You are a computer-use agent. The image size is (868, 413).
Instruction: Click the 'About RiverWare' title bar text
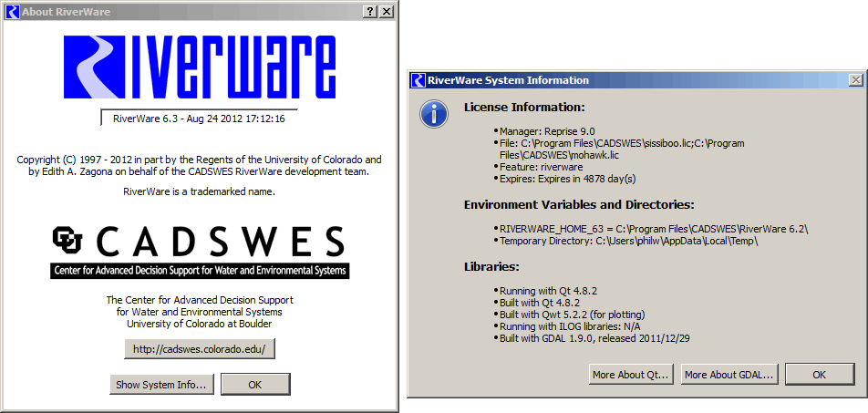coord(67,12)
